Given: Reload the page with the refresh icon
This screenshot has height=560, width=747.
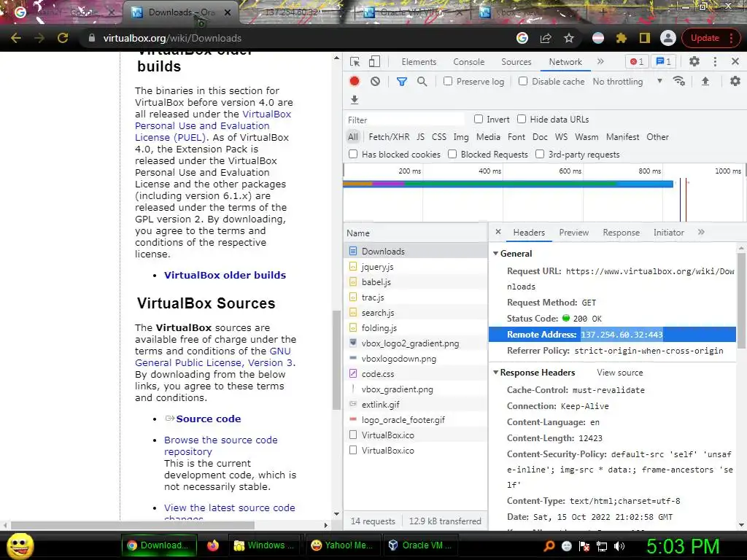Looking at the screenshot, I should tap(63, 38).
